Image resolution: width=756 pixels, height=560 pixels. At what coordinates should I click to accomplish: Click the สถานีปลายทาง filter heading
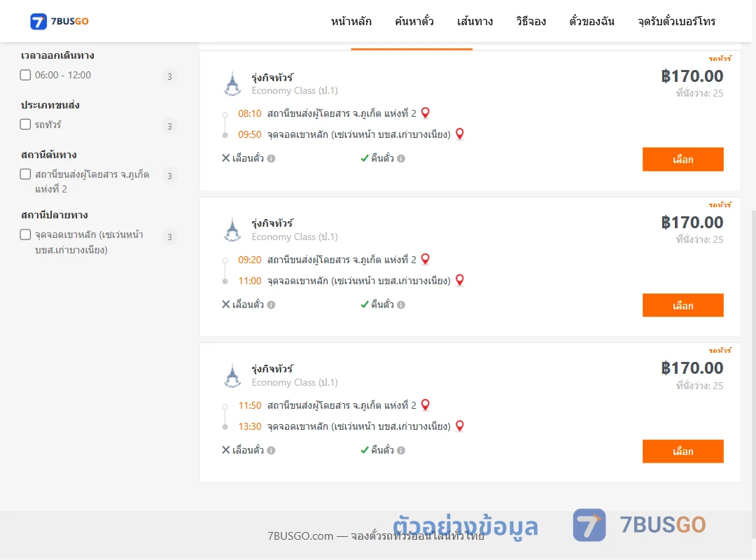point(54,215)
